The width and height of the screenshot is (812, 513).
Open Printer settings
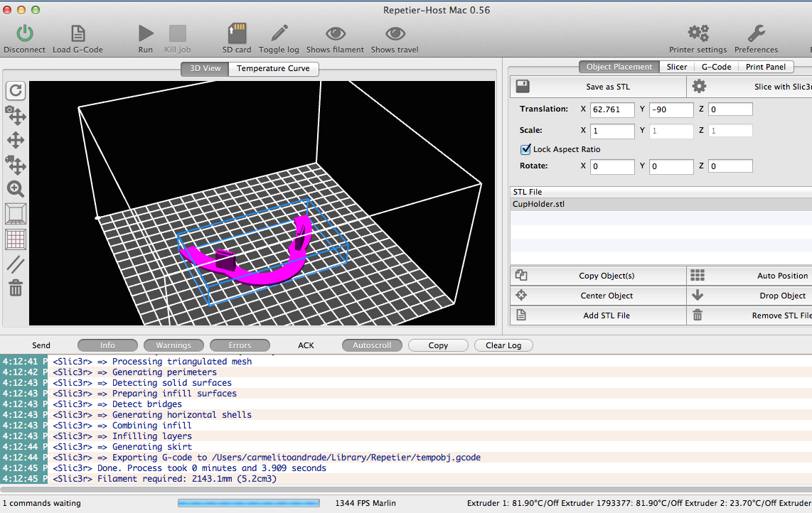[x=698, y=39]
